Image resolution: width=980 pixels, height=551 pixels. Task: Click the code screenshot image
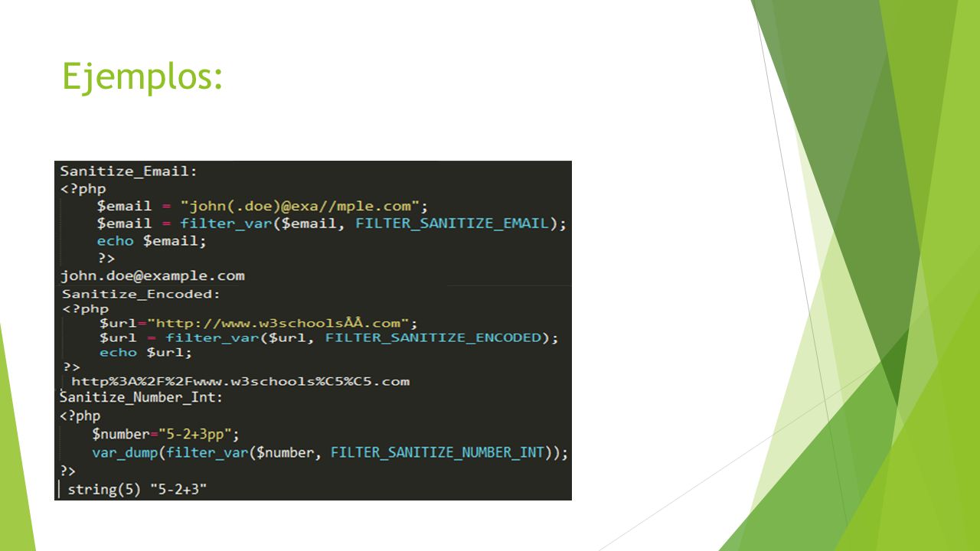point(313,331)
